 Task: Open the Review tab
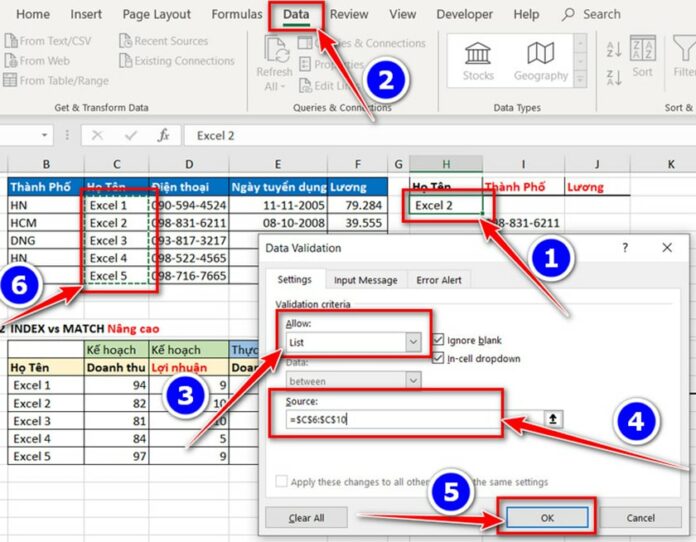tap(349, 14)
